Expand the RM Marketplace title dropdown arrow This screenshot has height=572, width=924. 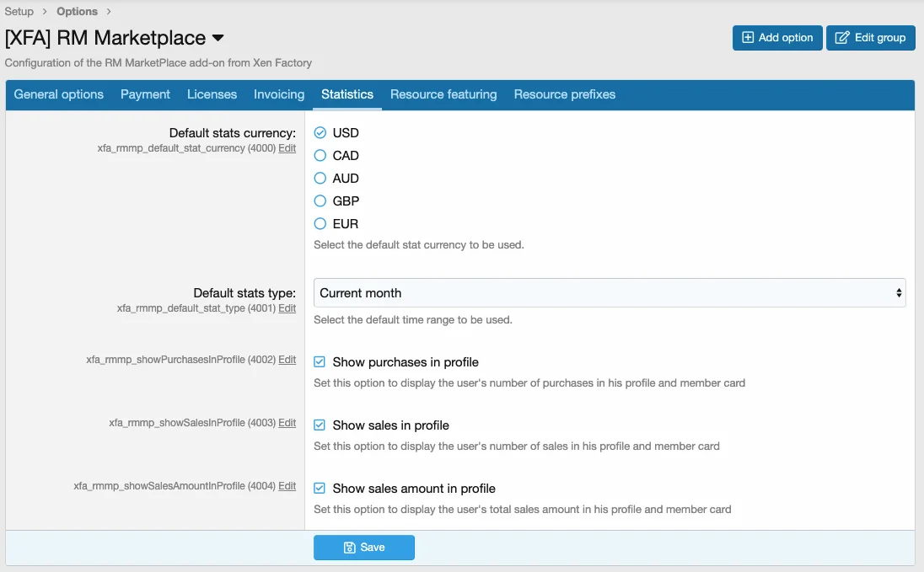tap(218, 39)
